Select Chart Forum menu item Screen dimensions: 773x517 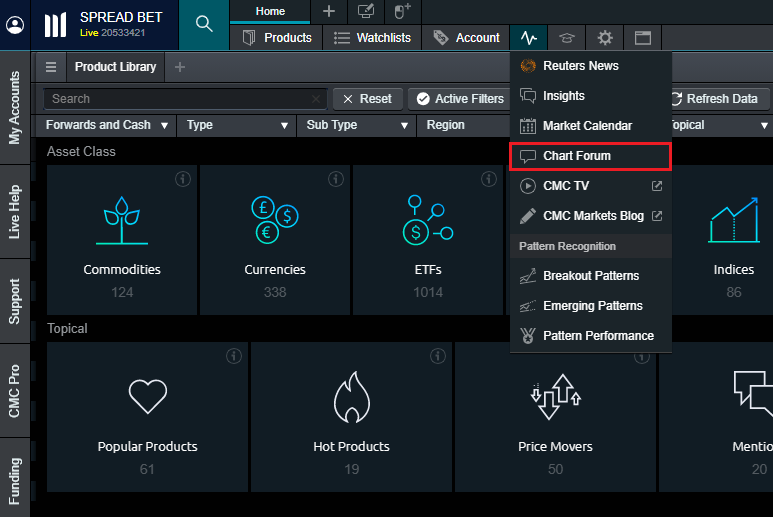[x=591, y=156]
